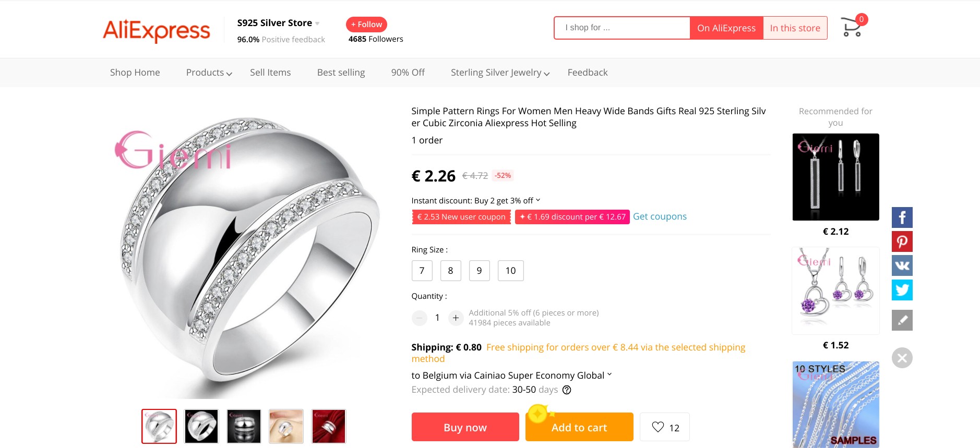Viewport: 980px width, 448px height.
Task: Expand the Products dropdown menu
Action: [209, 72]
